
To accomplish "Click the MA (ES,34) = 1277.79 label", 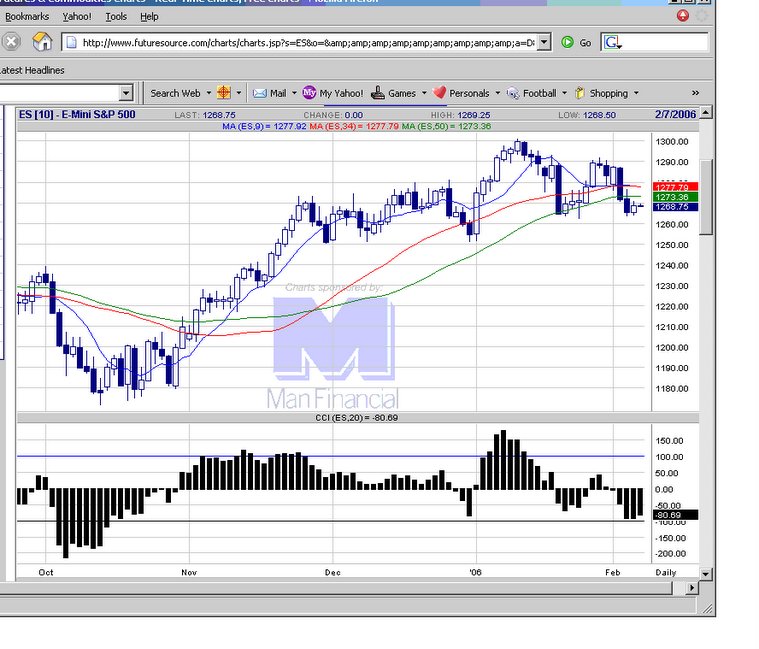I will point(354,126).
